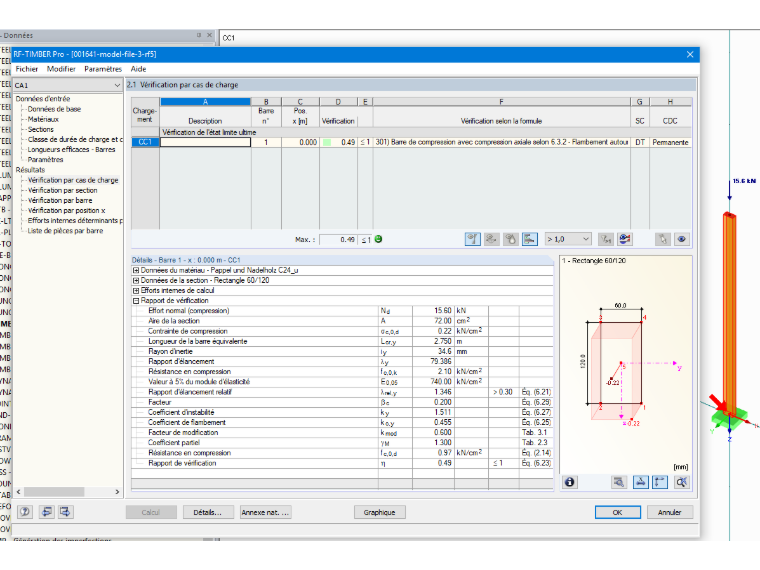Screen dimensions: 760x570
Task: Click the Permanente CDC cell
Action: click(x=670, y=142)
